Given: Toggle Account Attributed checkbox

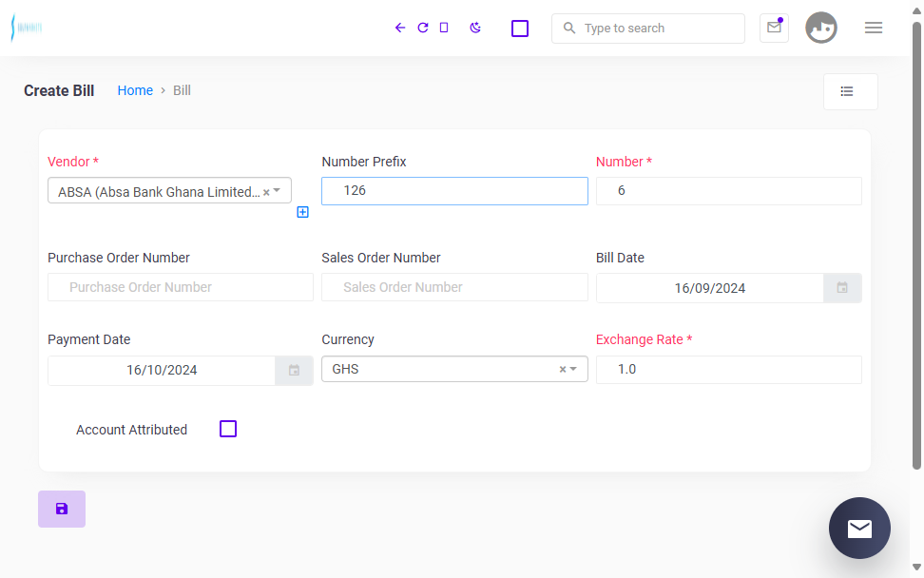Looking at the screenshot, I should 228,429.
